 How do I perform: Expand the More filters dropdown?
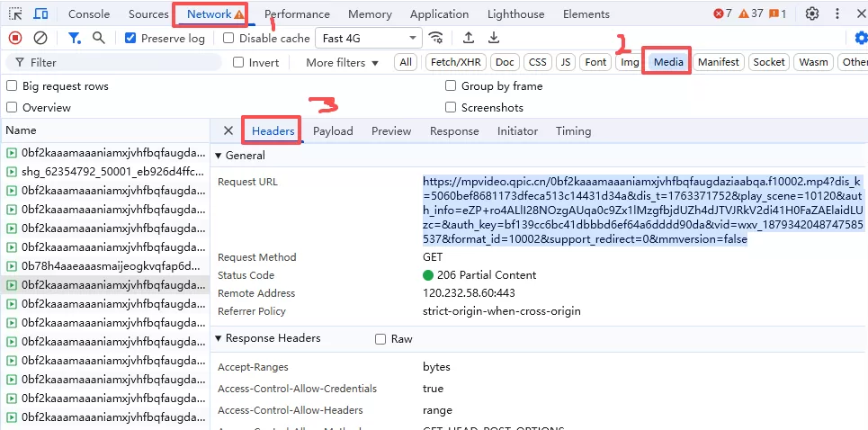coord(342,63)
